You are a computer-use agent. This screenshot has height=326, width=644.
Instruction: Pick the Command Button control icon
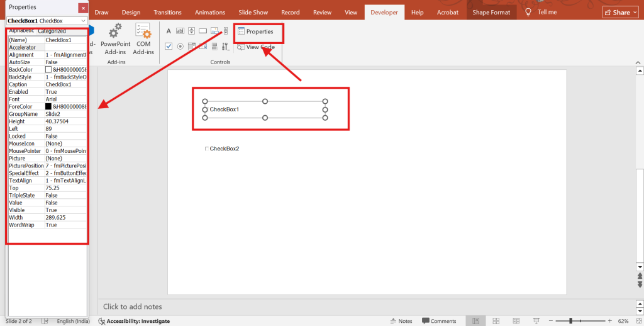pos(203,31)
